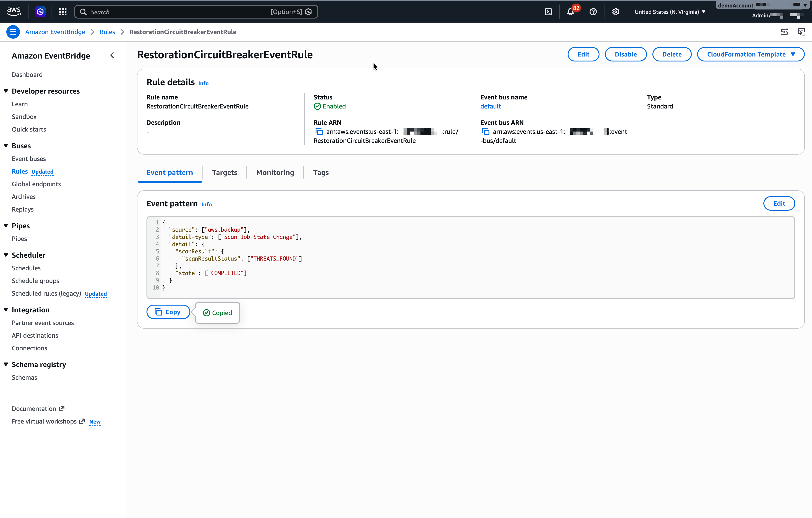Image resolution: width=812 pixels, height=518 pixels.
Task: Open Schemas in sidebar
Action: (25, 377)
